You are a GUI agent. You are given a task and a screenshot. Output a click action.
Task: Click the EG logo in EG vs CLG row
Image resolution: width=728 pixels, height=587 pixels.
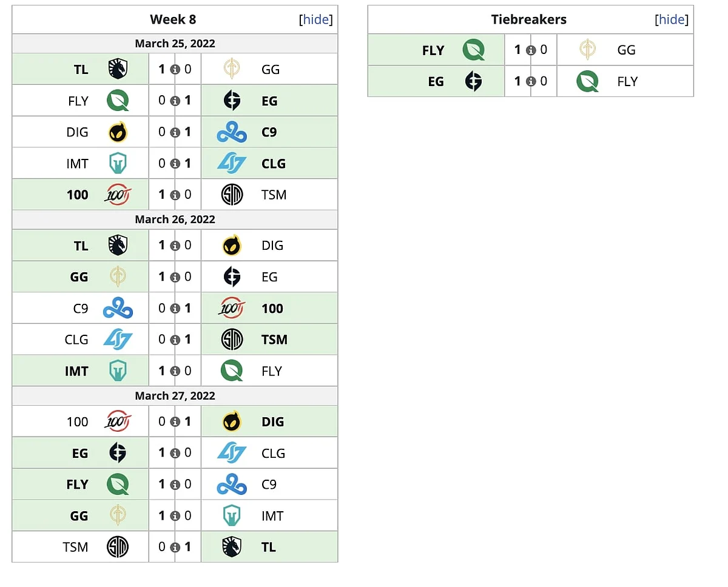[x=118, y=453]
